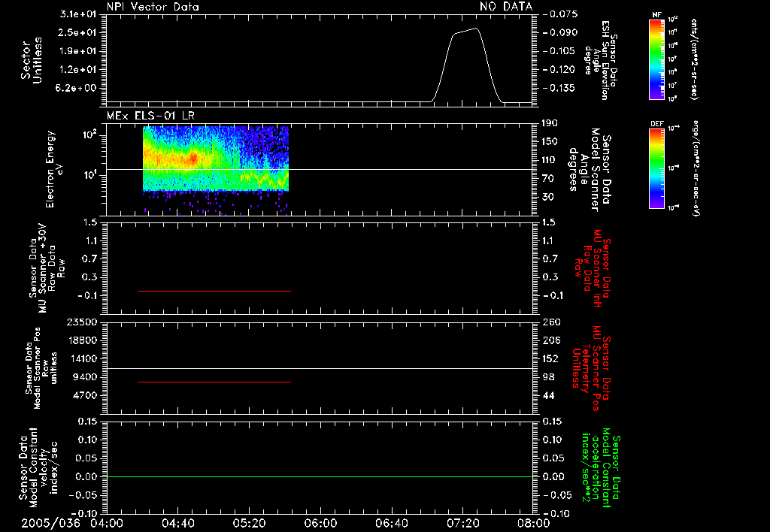Screen dimensions: 770x532
Task: Click the '1.2e+01' sector axis value
Action: (78, 70)
